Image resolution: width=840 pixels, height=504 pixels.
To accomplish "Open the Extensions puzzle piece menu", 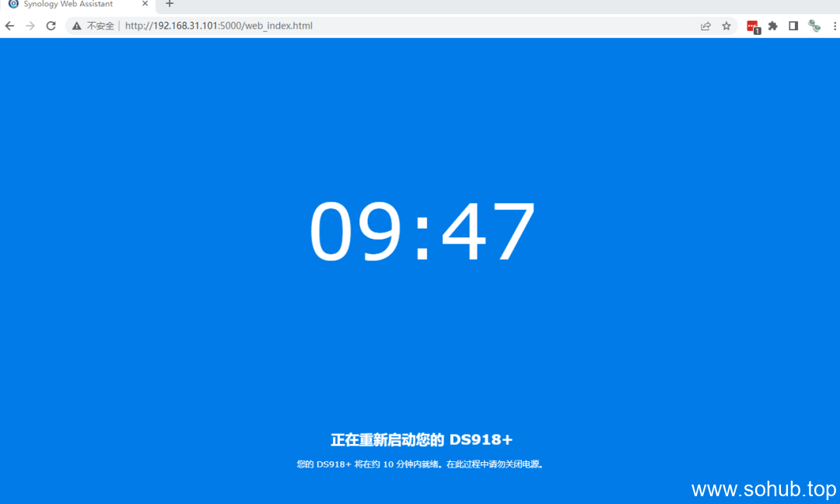I will (x=772, y=25).
